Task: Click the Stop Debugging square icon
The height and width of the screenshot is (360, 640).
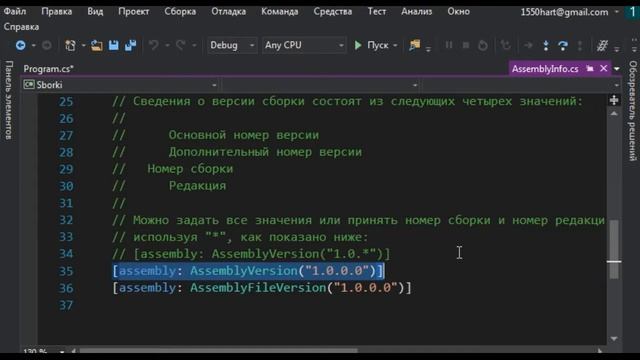Action: tap(466, 45)
